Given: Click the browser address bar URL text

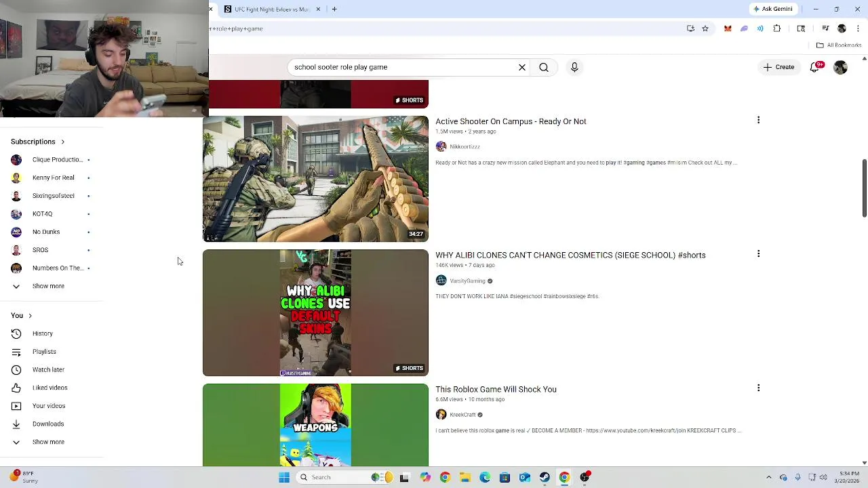Looking at the screenshot, I should point(235,28).
